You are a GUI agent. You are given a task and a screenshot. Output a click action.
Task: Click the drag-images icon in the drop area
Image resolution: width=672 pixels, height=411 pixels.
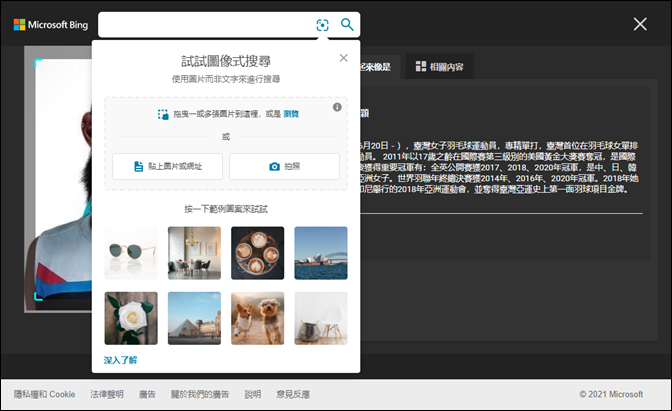pyautogui.click(x=163, y=114)
